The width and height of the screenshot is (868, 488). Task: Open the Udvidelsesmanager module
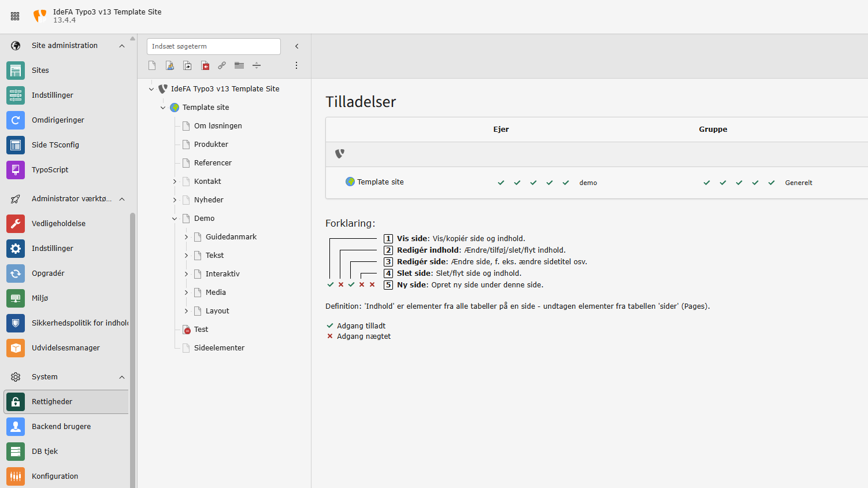click(65, 348)
